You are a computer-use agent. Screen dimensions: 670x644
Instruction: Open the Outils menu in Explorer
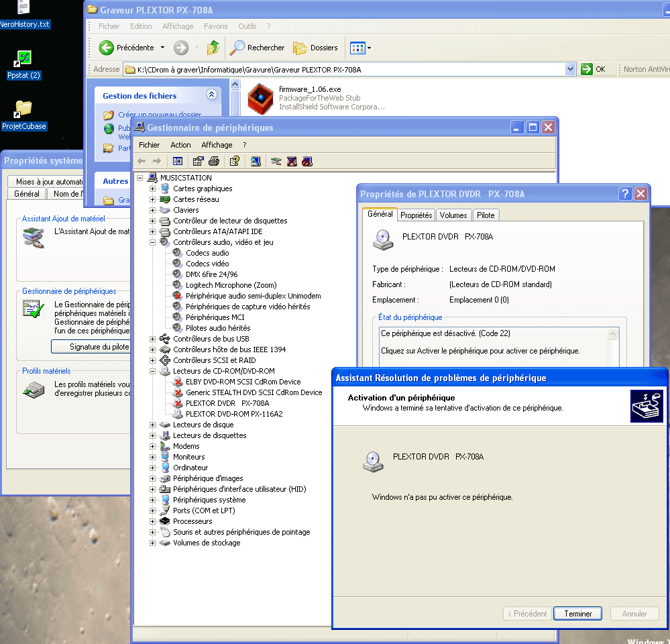point(247,26)
